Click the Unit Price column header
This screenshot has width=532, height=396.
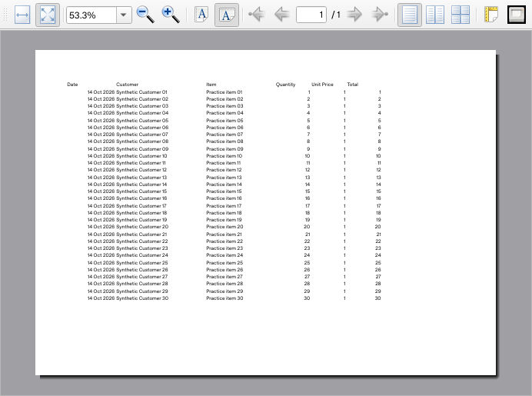(x=322, y=85)
